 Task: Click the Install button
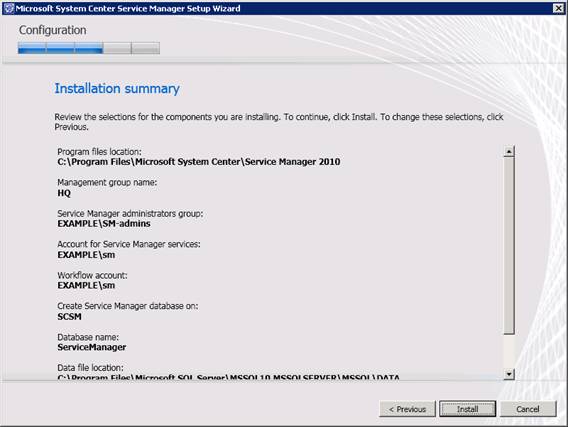pos(467,409)
